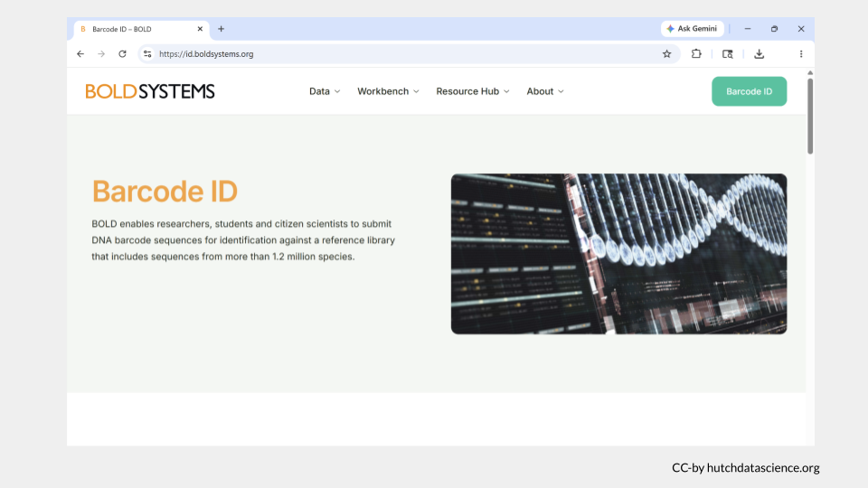Expand the About menu
Screen dimensions: 868x488
[545, 91]
